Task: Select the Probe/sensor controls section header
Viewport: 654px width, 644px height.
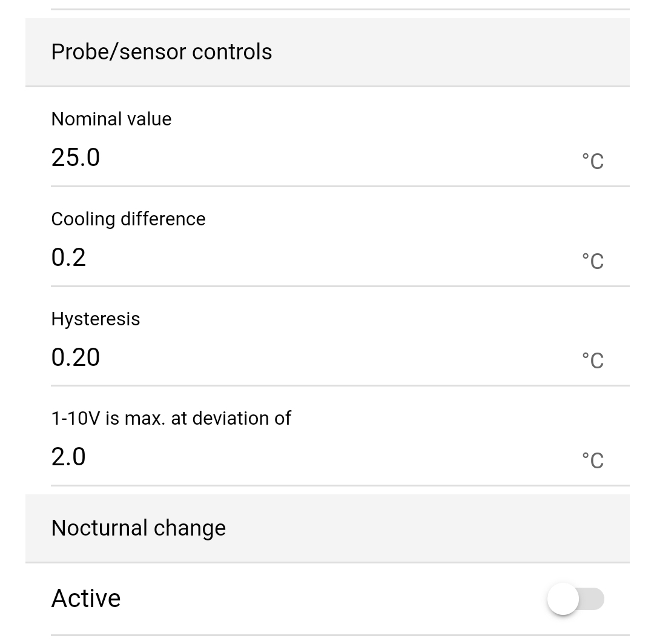Action: coord(162,52)
